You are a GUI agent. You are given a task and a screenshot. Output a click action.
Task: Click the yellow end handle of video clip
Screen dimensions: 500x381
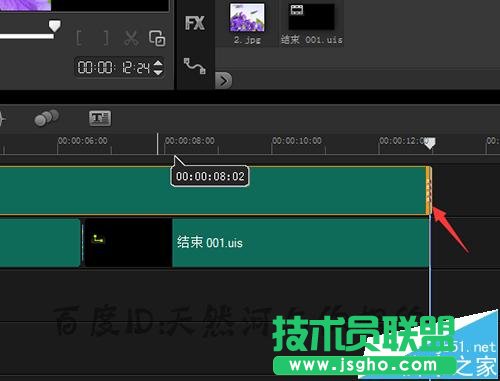[x=429, y=190]
